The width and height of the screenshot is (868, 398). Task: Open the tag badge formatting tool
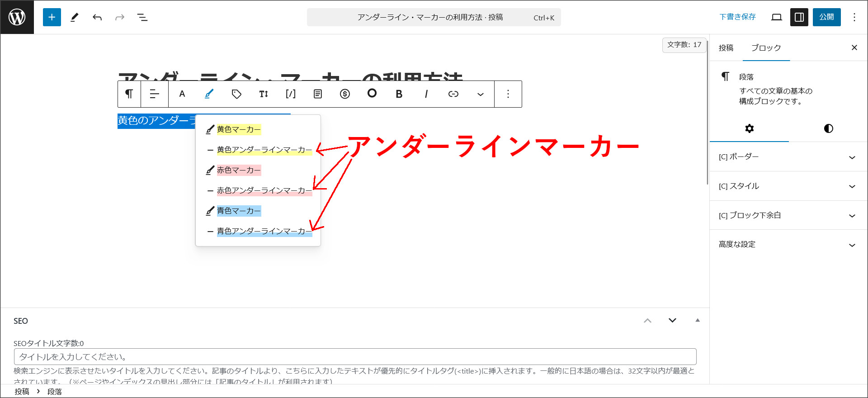coord(236,94)
